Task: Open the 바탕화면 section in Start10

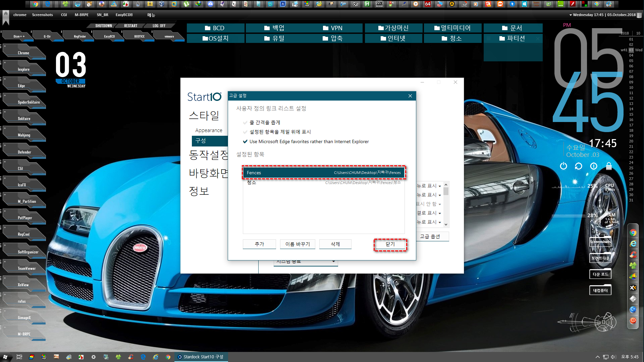Action: tap(208, 173)
